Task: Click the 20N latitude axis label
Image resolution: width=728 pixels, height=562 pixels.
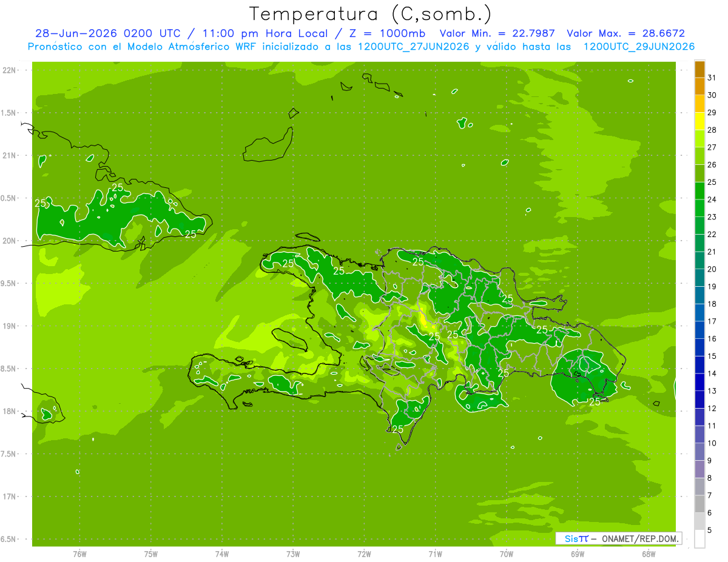Action: [10, 241]
